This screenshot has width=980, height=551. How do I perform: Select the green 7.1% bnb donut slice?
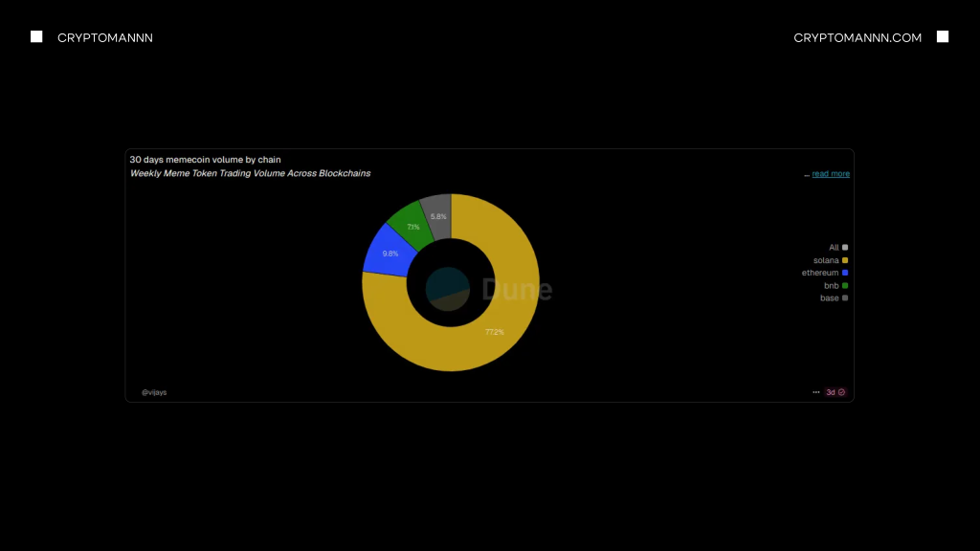pyautogui.click(x=410, y=225)
